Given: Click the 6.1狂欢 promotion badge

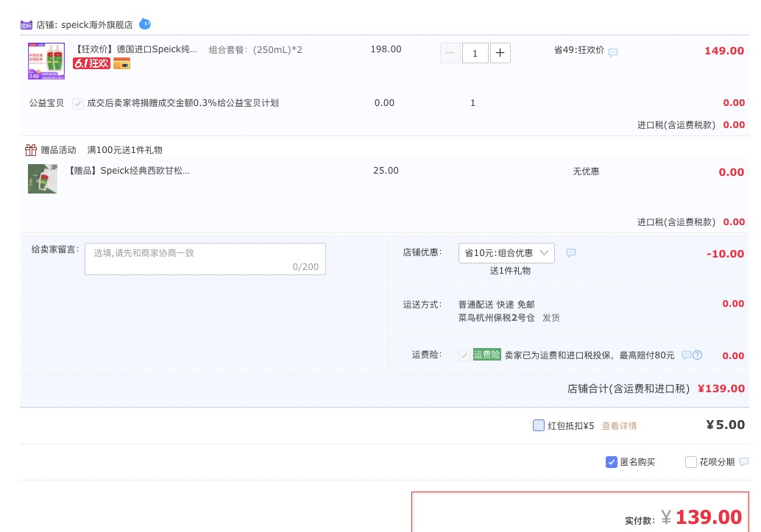Looking at the screenshot, I should (x=92, y=63).
